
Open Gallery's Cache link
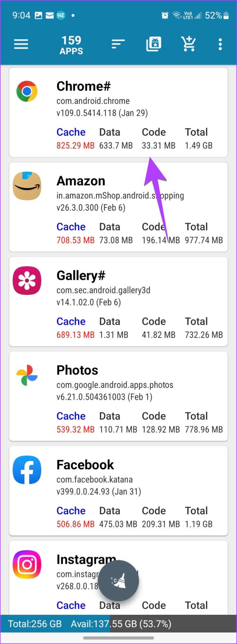click(x=71, y=321)
